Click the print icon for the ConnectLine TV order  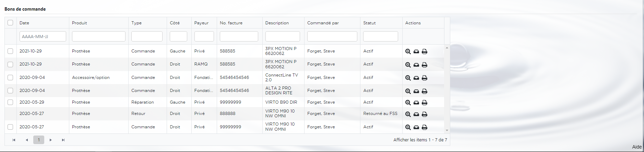click(424, 78)
